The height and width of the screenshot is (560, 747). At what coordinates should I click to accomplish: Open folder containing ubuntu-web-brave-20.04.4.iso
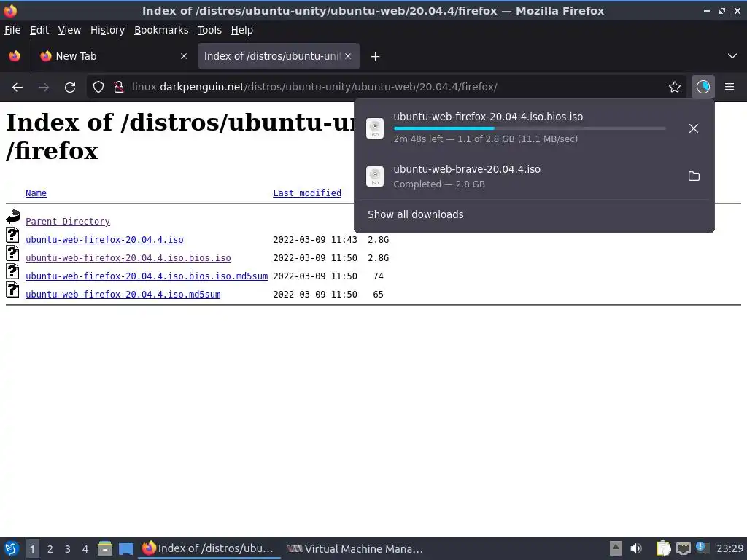click(694, 176)
